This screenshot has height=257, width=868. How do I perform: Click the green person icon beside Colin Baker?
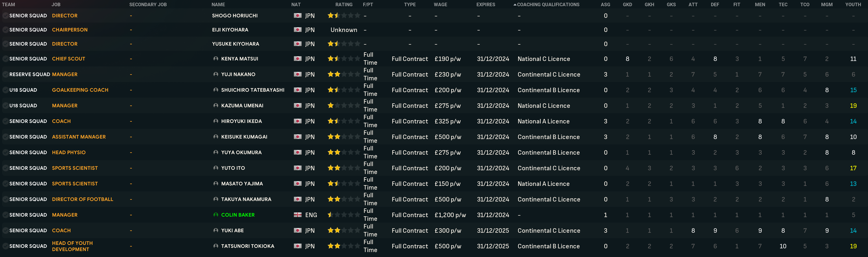[216, 215]
